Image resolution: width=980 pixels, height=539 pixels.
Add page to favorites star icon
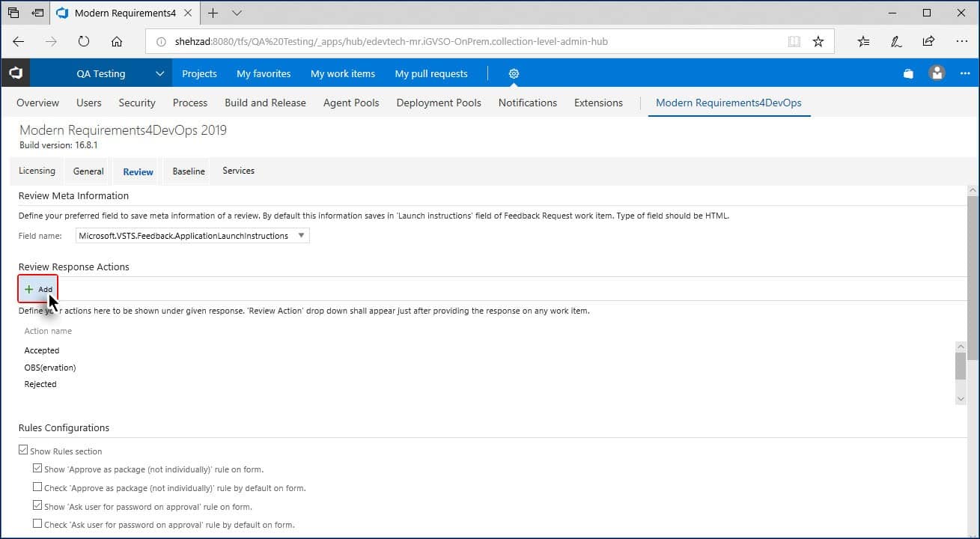[818, 42]
